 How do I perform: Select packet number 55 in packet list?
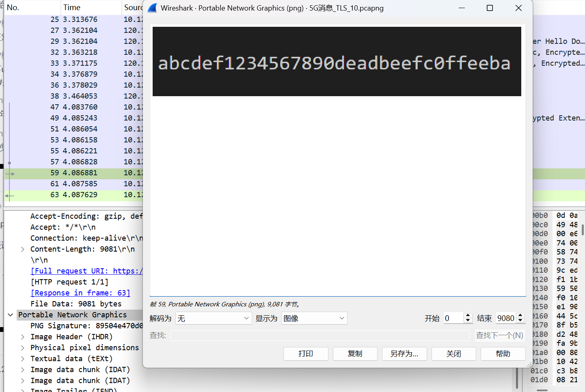(73, 151)
